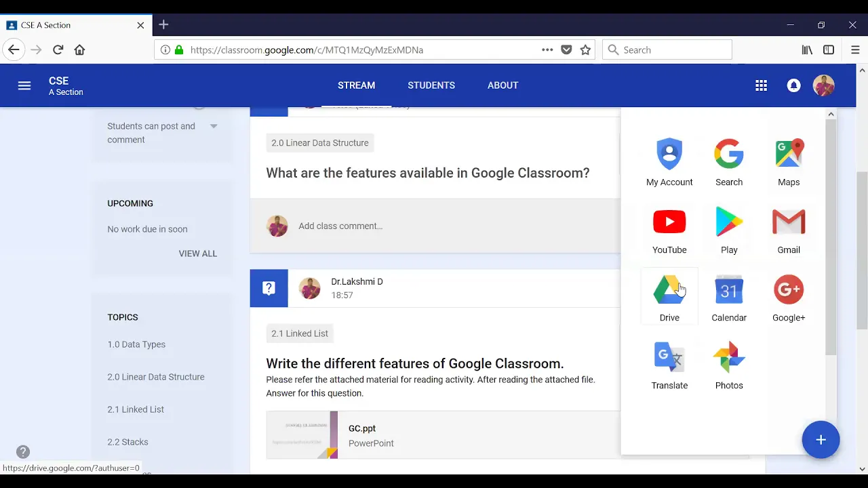
Task: Open Gmail from the apps grid
Action: coord(789,230)
